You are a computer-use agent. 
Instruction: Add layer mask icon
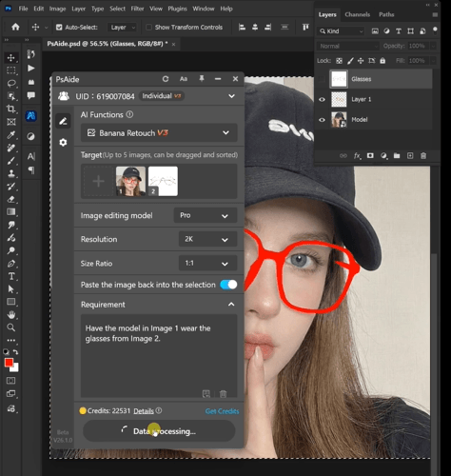(x=370, y=156)
